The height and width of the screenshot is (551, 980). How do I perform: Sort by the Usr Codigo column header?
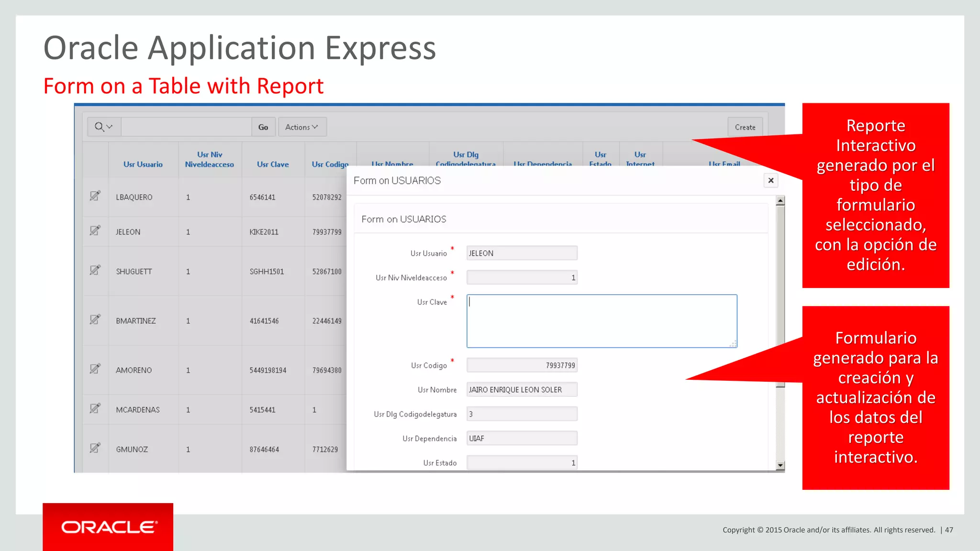[x=330, y=164]
